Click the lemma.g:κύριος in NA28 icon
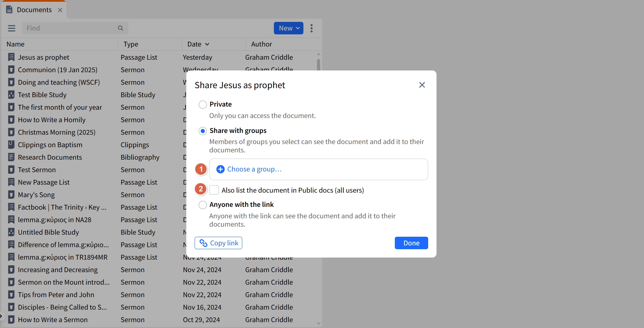Viewport: 644px width, 328px height. point(11,220)
